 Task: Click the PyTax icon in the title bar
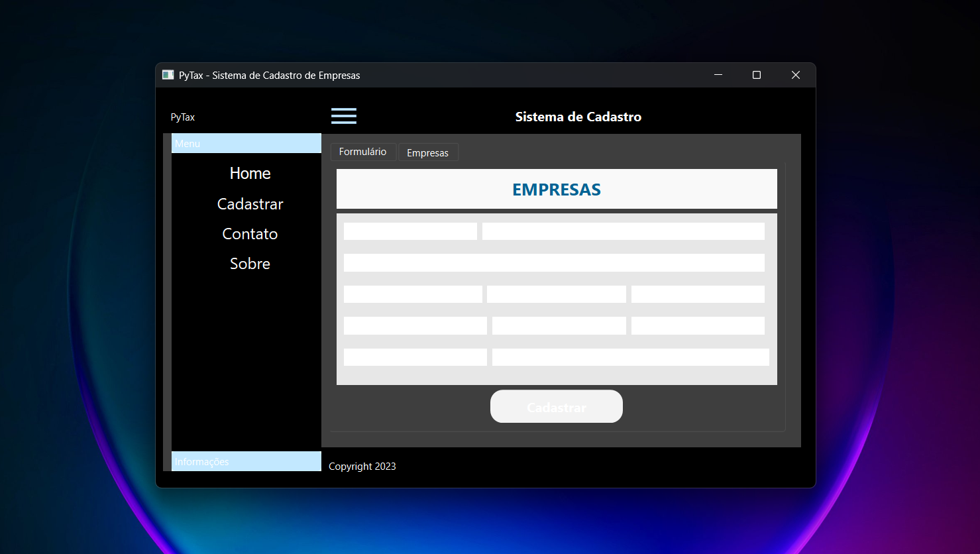pyautogui.click(x=166, y=75)
